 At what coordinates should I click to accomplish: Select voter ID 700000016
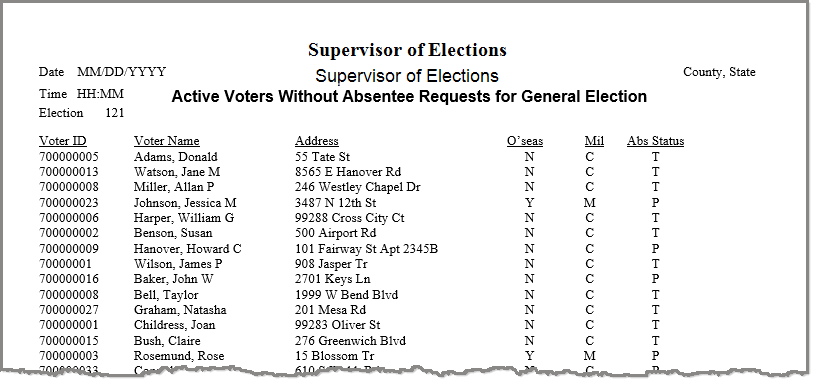[x=68, y=279]
